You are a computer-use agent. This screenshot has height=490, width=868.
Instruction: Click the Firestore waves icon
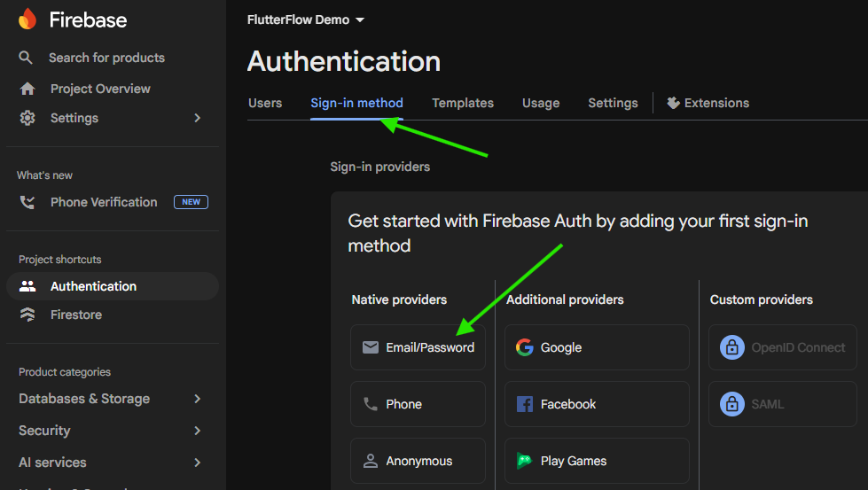27,315
